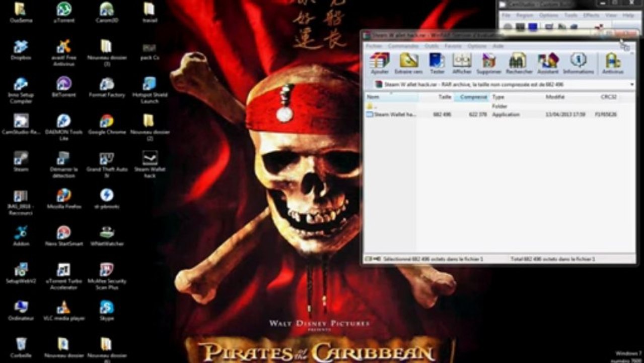The width and height of the screenshot is (644, 363).
Task: Select the Format Factory desktop icon
Action: pos(107,88)
